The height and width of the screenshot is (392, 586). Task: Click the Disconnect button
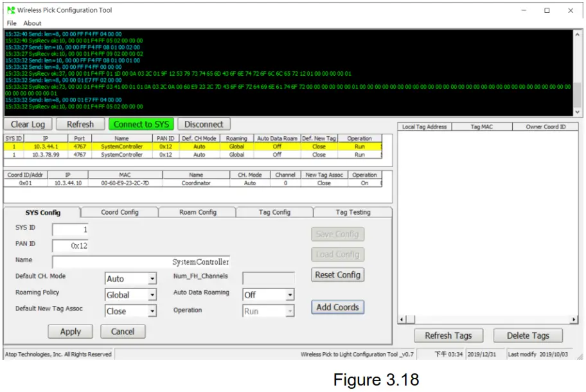tap(204, 124)
